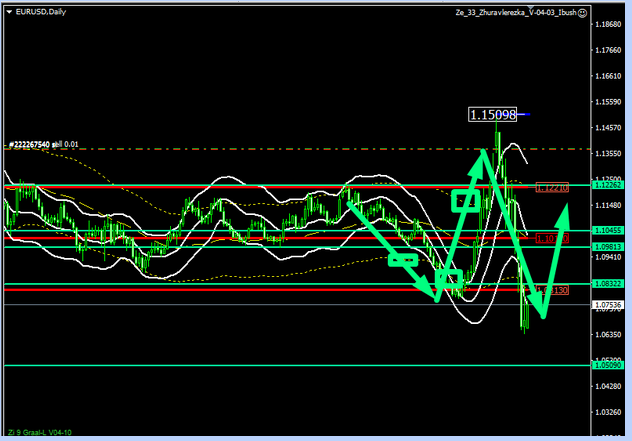The height and width of the screenshot is (441, 632).
Task: Click the green 1.09813 price axis tag
Action: click(x=608, y=247)
